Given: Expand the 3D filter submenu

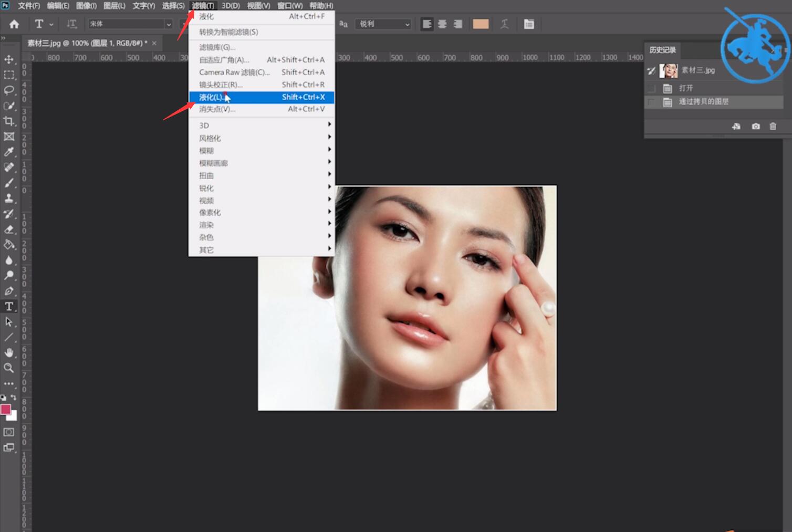Looking at the screenshot, I should point(262,126).
